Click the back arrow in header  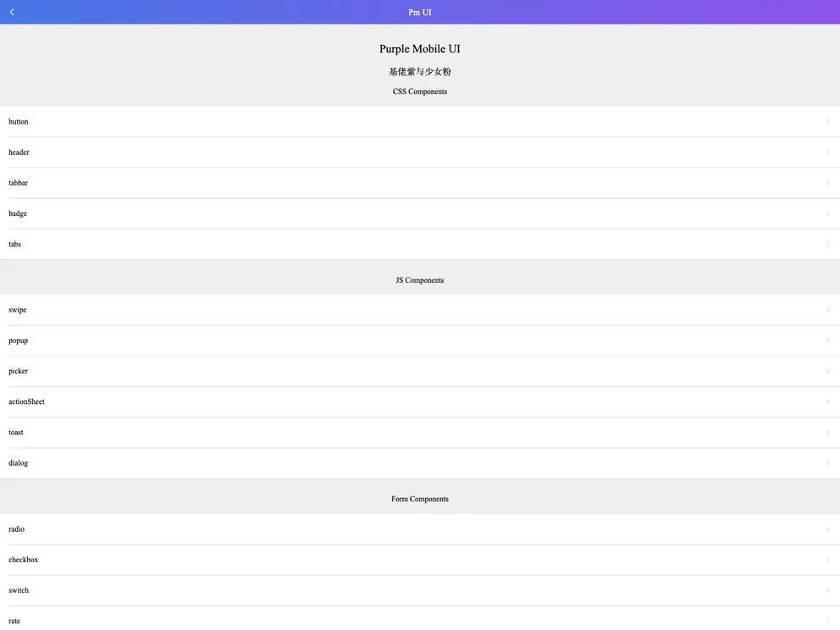(x=12, y=12)
